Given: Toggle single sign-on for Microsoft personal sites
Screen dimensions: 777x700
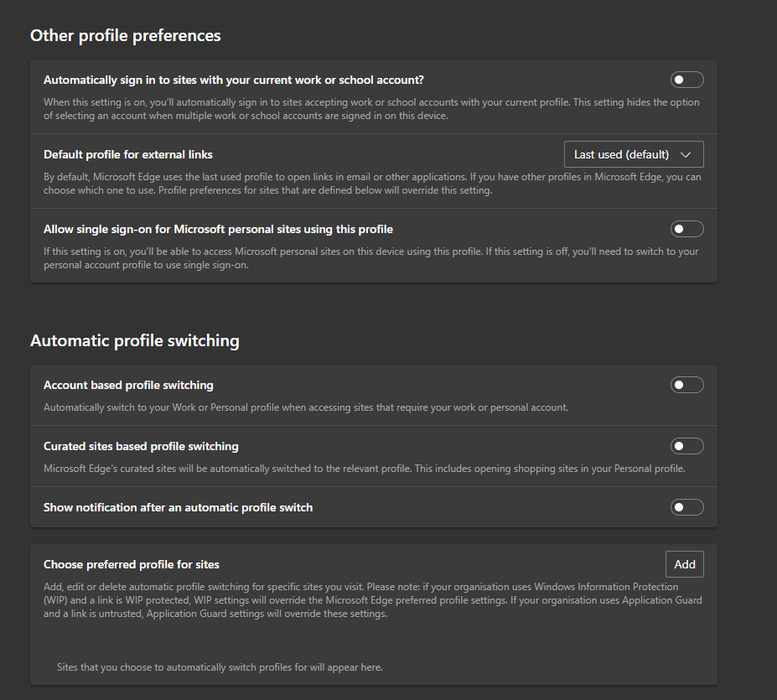Looking at the screenshot, I should 686,228.
